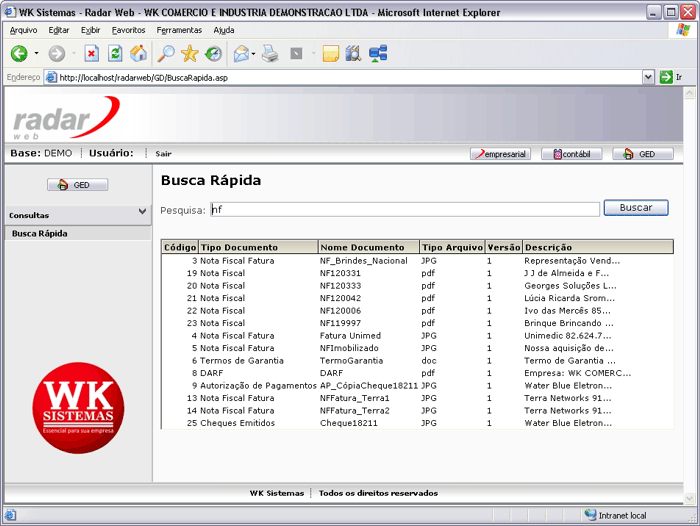This screenshot has width=700, height=526.
Task: Click into the Pesquisa search field
Action: [404, 209]
